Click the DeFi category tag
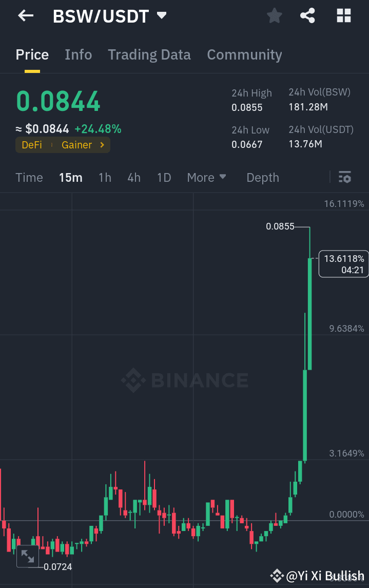369x588 pixels. click(x=31, y=145)
